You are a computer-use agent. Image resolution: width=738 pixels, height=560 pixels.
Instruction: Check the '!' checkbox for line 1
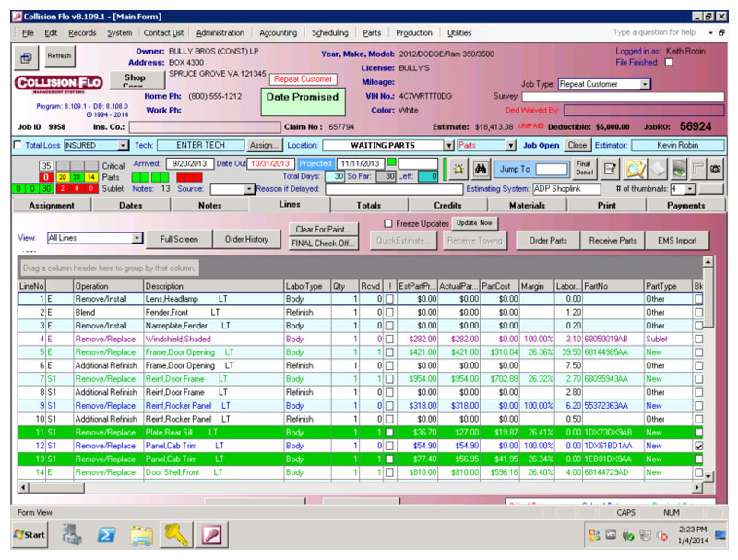pos(389,299)
